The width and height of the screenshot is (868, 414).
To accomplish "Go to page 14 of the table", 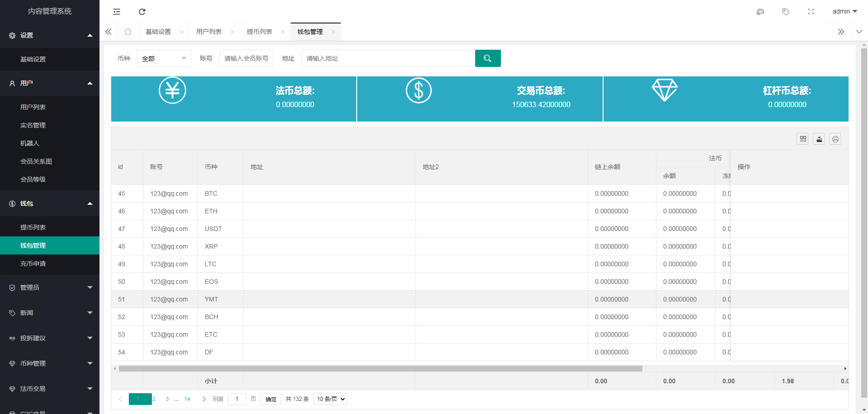I will click(x=187, y=399).
